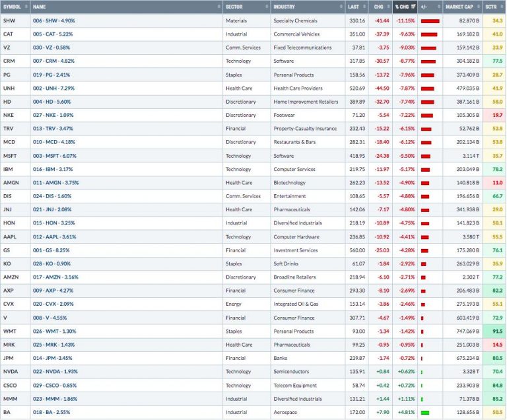Open the 022 - NVDA - 1.93% link
The image size is (507, 420).
(x=55, y=372)
